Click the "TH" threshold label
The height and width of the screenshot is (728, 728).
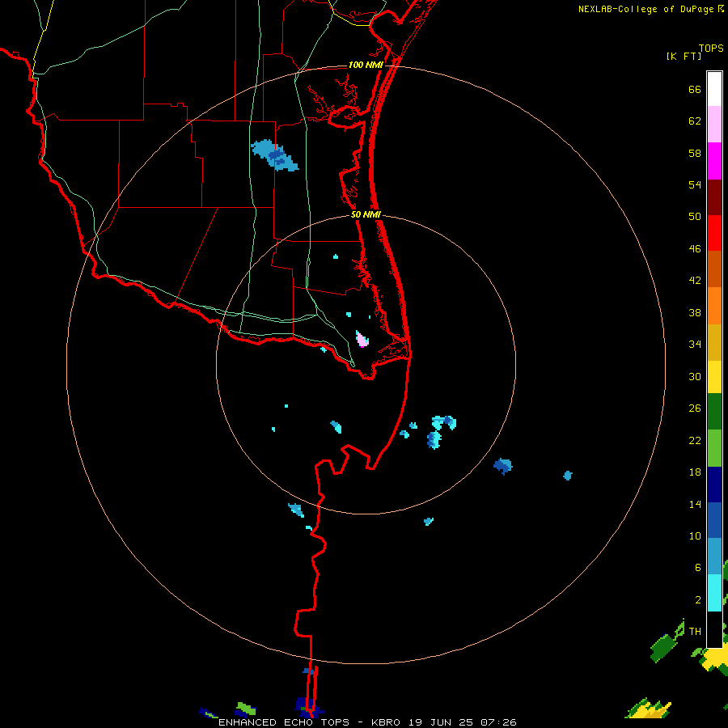click(x=695, y=632)
